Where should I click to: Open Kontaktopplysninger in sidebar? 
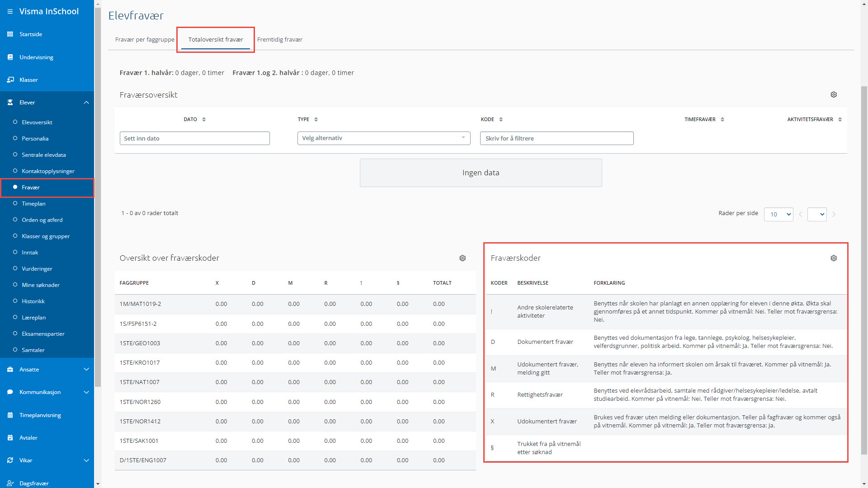coord(48,171)
